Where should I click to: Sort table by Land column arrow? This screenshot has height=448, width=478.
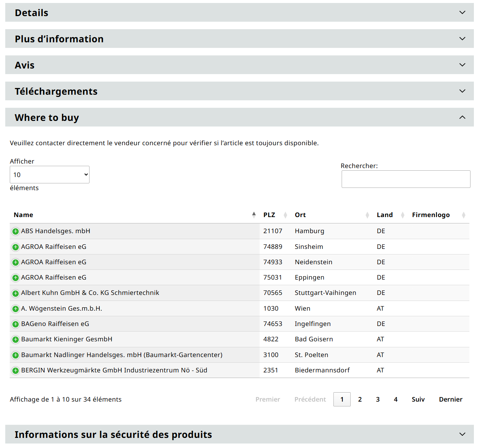(403, 215)
